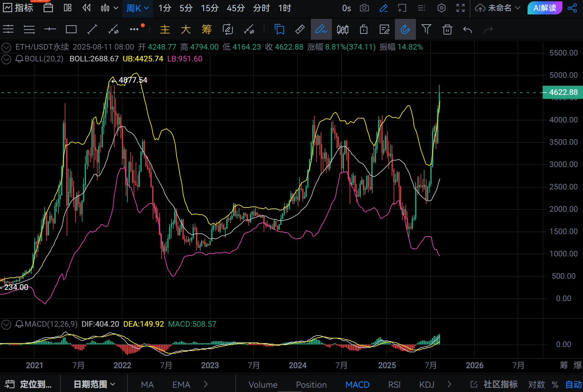
Task: Collapse the MACD(12,26,9) indicator
Action: click(x=6, y=324)
